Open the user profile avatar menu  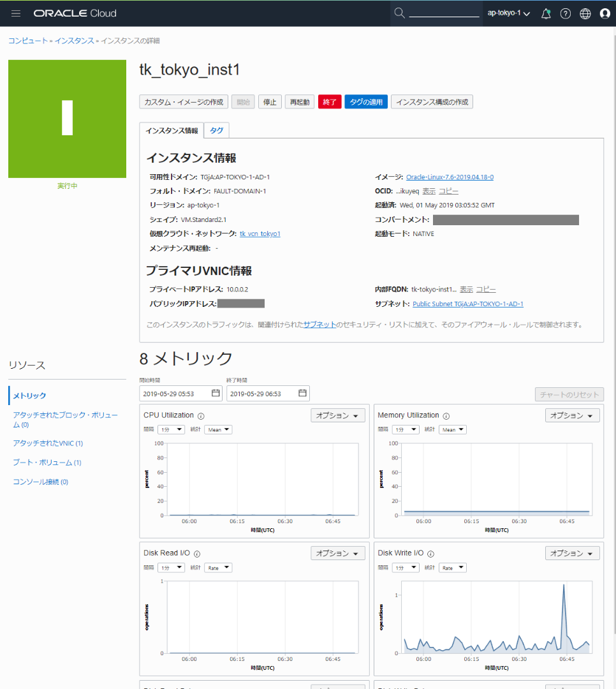pos(605,13)
